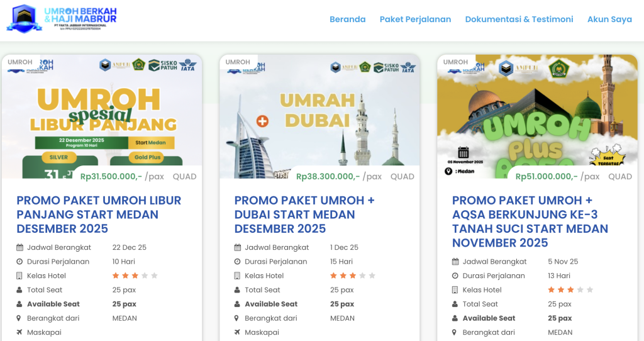The height and width of the screenshot is (341, 644).
Task: Click Total Seat person icon on Aqsa card
Action: coord(455,304)
